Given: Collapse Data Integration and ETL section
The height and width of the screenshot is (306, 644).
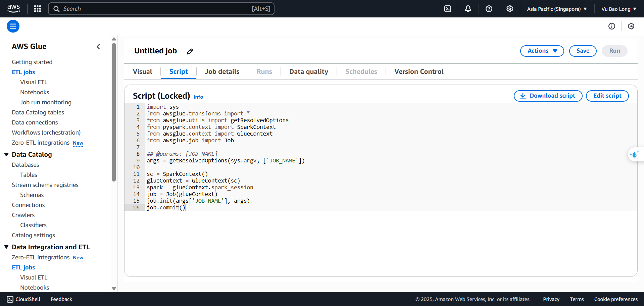Looking at the screenshot, I should pyautogui.click(x=6, y=247).
